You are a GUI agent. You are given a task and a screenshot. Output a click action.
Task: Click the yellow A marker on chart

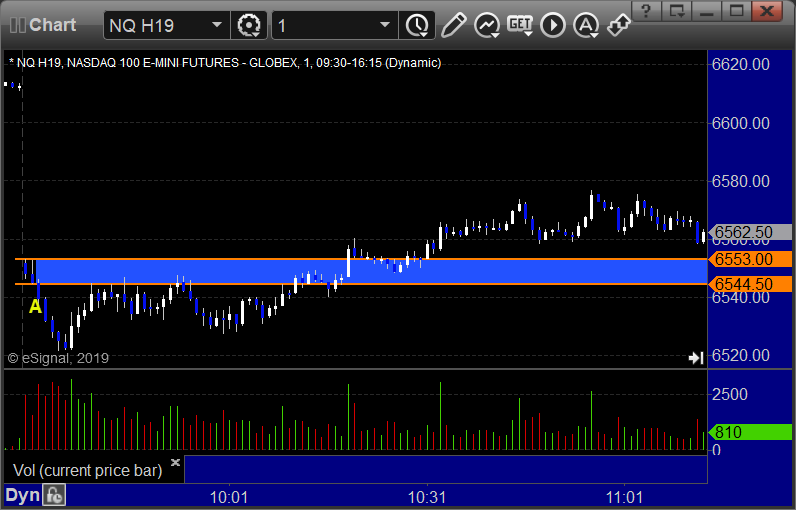pos(35,307)
